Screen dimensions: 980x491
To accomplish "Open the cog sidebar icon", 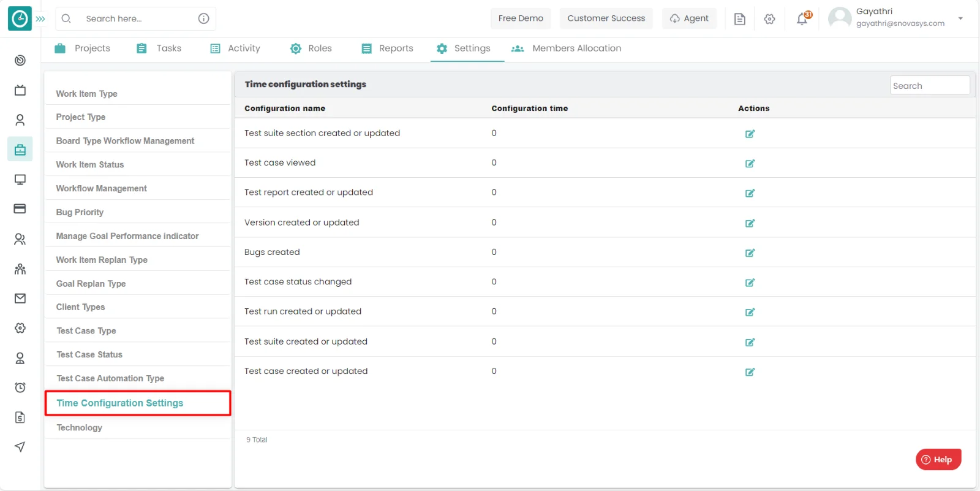I will point(20,328).
